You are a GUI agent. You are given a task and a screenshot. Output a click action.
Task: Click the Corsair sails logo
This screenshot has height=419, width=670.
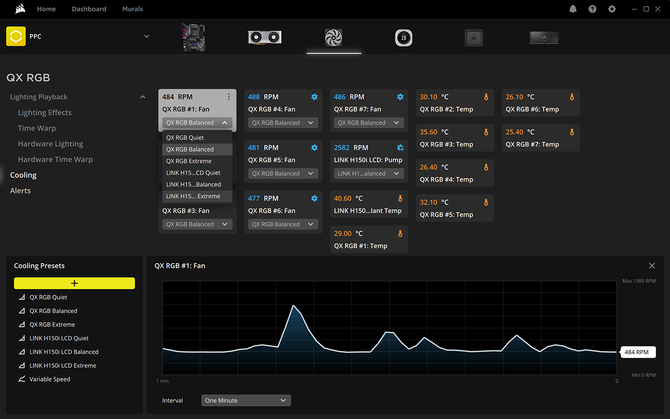click(x=20, y=9)
